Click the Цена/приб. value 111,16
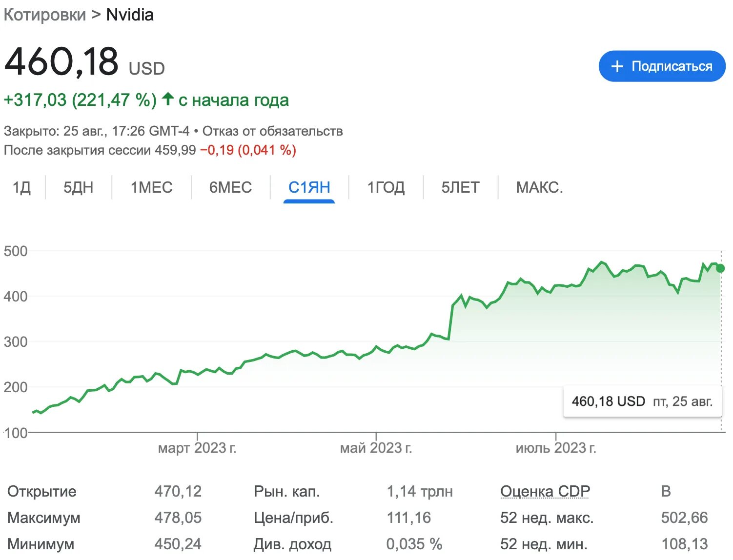733x560 pixels. coord(409,518)
